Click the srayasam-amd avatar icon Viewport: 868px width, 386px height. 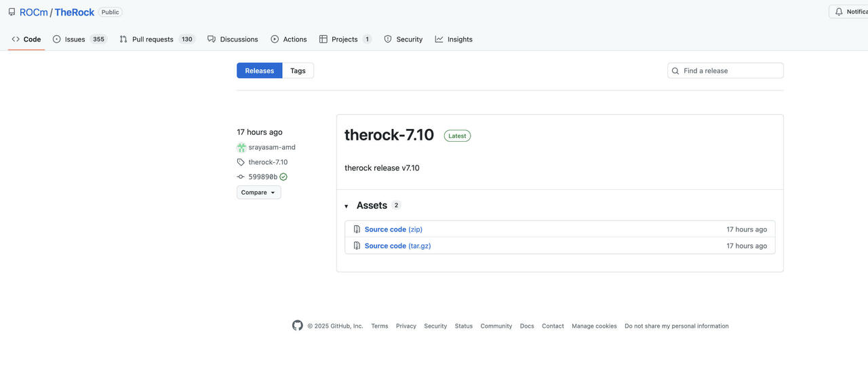coord(241,147)
